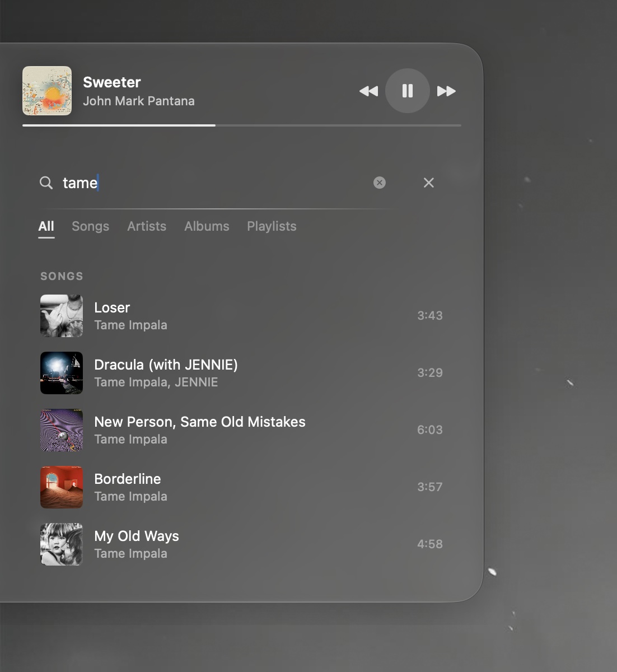The height and width of the screenshot is (672, 617).
Task: Click the SONGS section header
Action: [62, 276]
